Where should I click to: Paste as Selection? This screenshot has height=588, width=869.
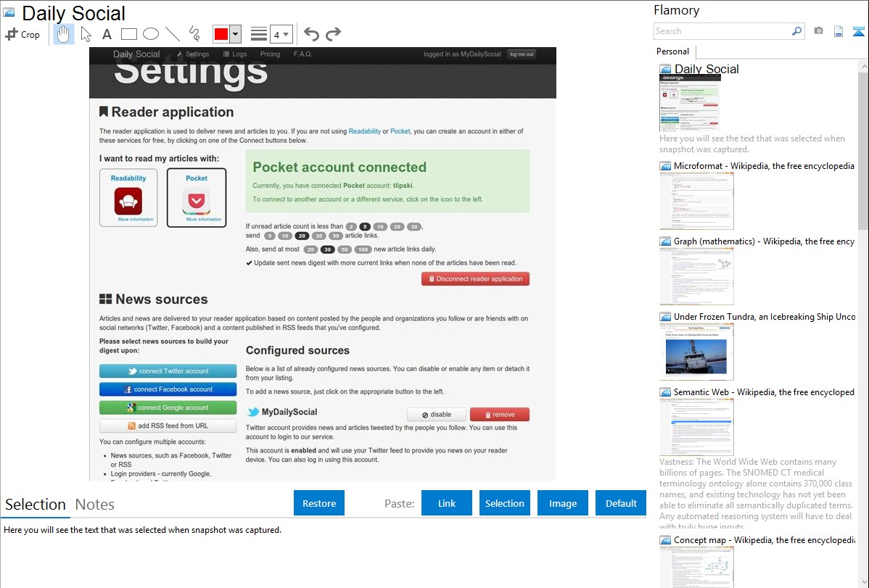tap(505, 503)
